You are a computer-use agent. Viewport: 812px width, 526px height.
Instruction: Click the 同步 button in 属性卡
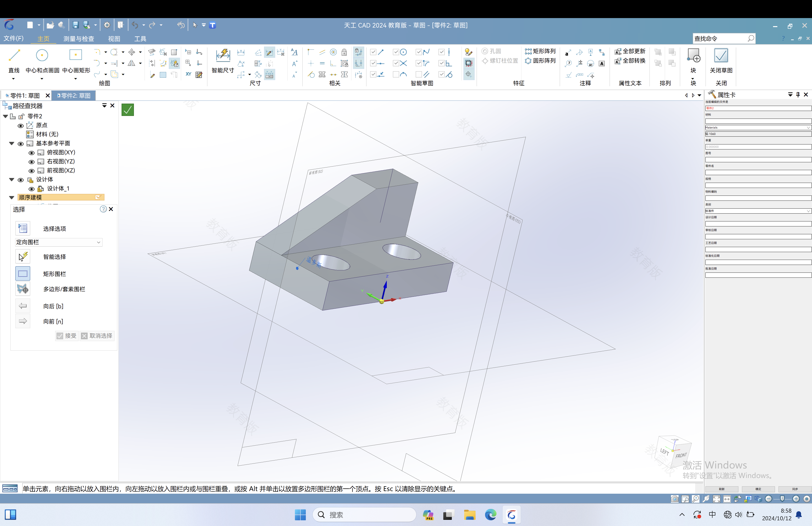(795, 489)
